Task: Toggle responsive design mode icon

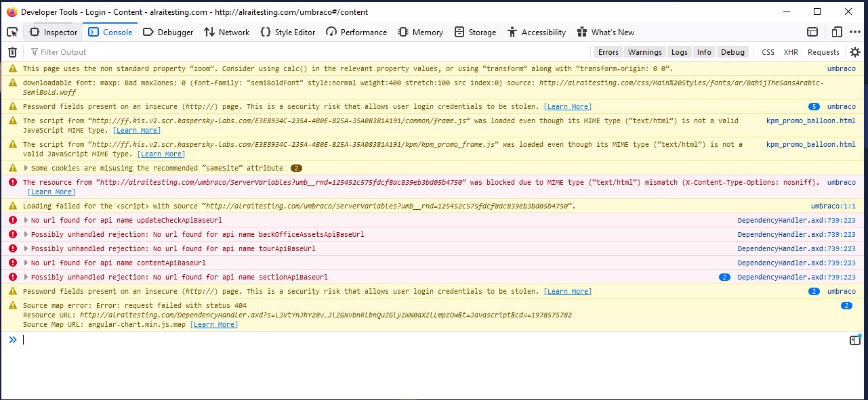Action: pos(837,32)
